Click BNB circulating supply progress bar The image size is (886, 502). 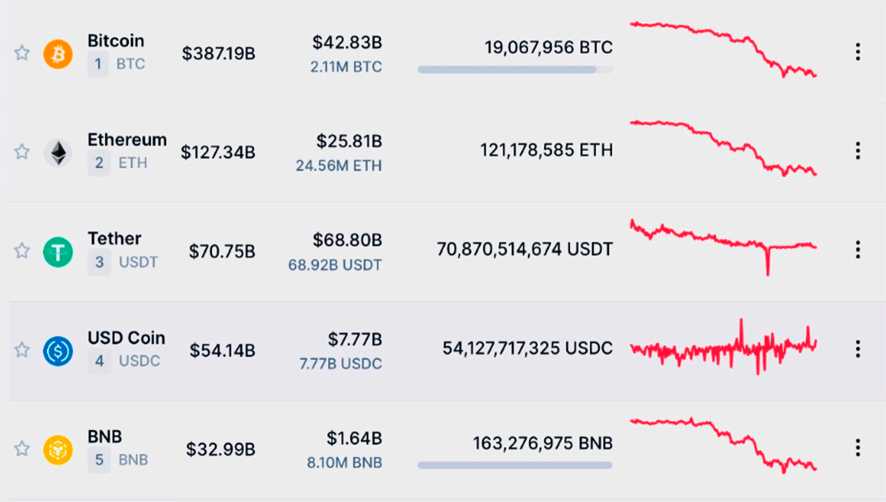click(515, 465)
